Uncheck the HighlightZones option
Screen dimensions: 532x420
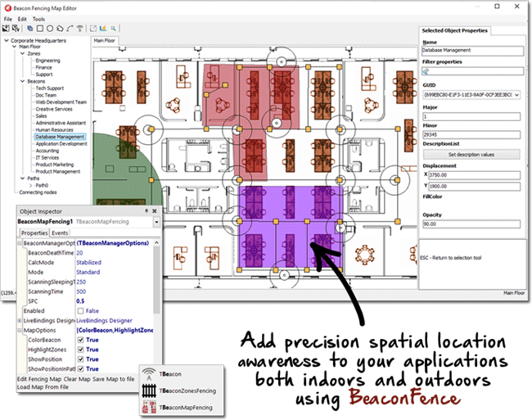pos(80,350)
